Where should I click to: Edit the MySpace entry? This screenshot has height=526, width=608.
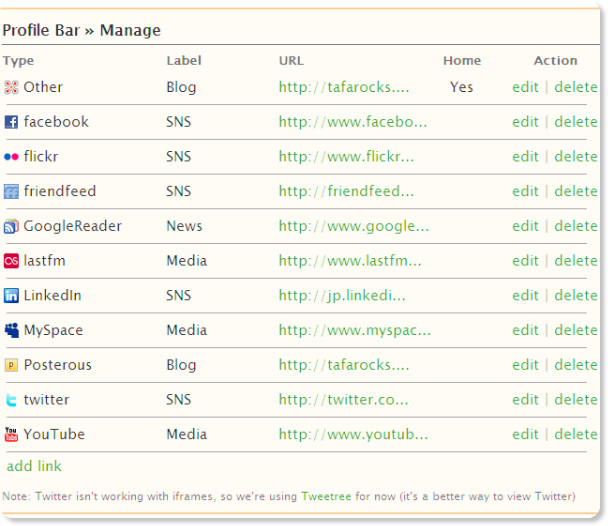[525, 330]
